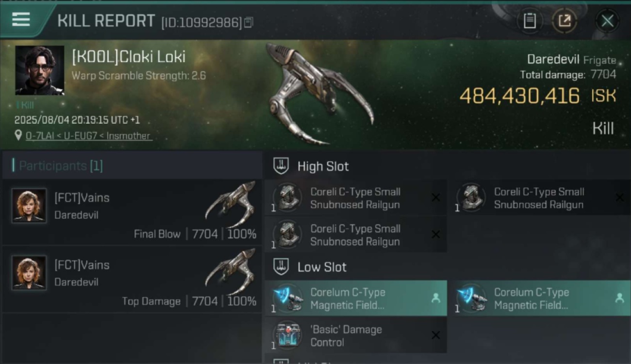Click the Low Slot shield icon
Screen dimensions: 631x364
pos(281,266)
